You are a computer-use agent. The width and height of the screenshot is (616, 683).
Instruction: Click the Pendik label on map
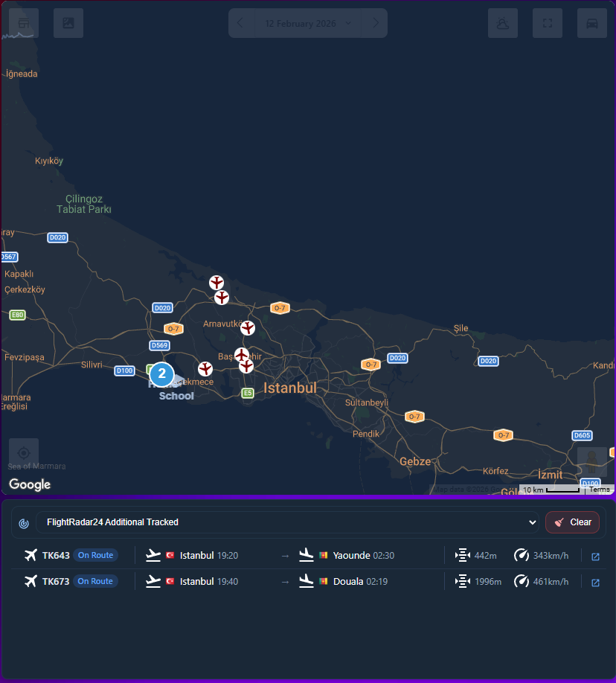366,434
